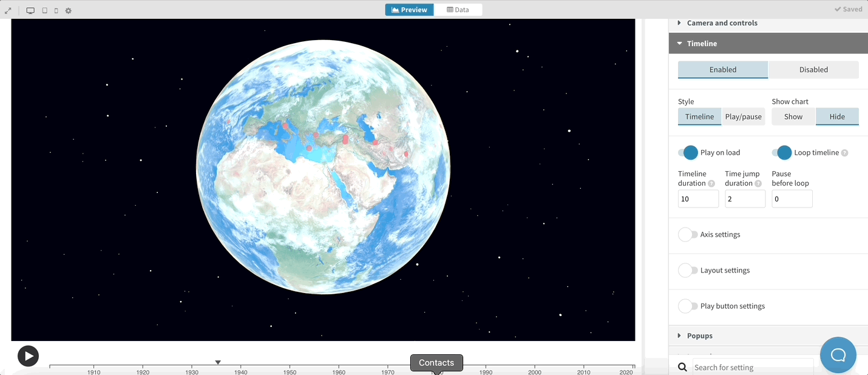Viewport: 868px width, 375px height.
Task: Turn off Play on load toggle
Action: (x=688, y=152)
